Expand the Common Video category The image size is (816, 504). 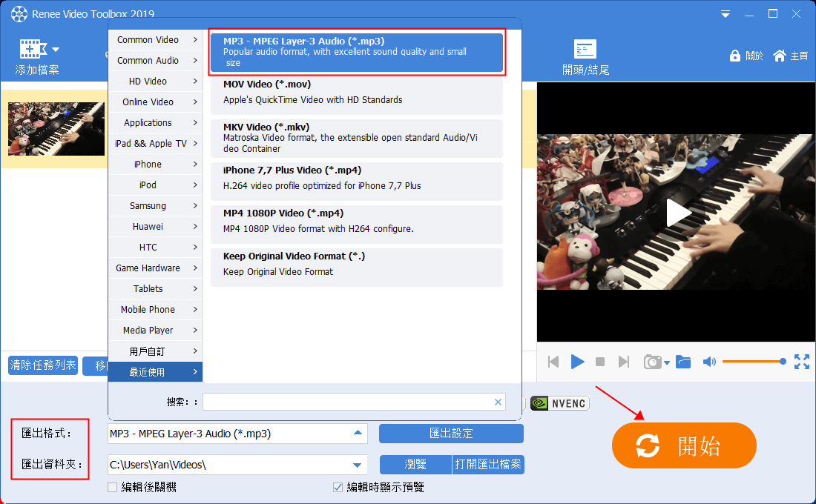pos(156,39)
